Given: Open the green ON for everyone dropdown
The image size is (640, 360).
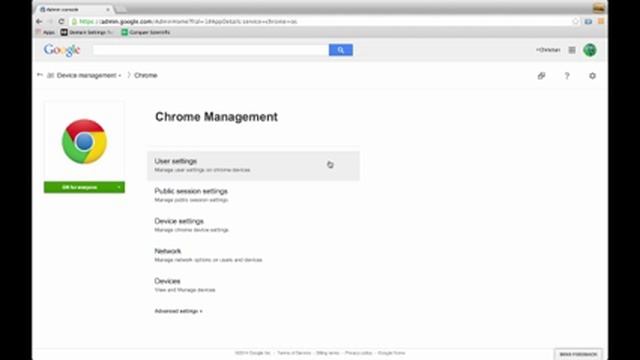Looking at the screenshot, I should pos(84,187).
